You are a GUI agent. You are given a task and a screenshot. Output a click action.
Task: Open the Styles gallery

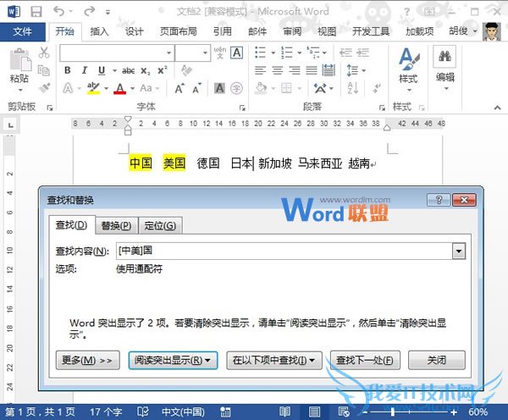(x=409, y=69)
